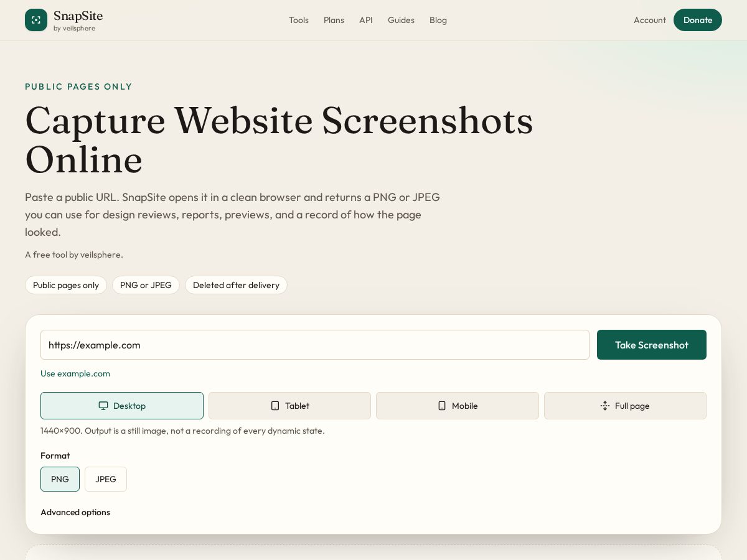Click the 'Format' label
747x560 pixels.
click(55, 455)
